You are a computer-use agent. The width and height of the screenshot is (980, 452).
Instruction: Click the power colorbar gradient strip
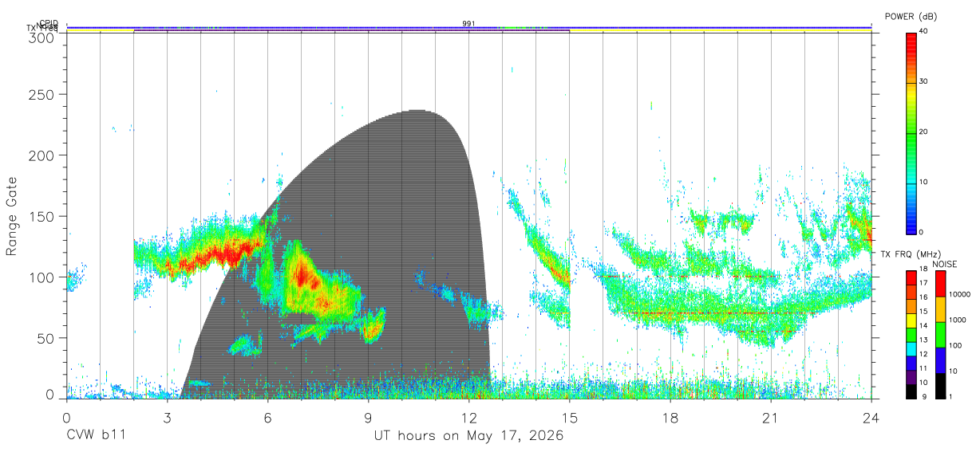[x=911, y=132]
